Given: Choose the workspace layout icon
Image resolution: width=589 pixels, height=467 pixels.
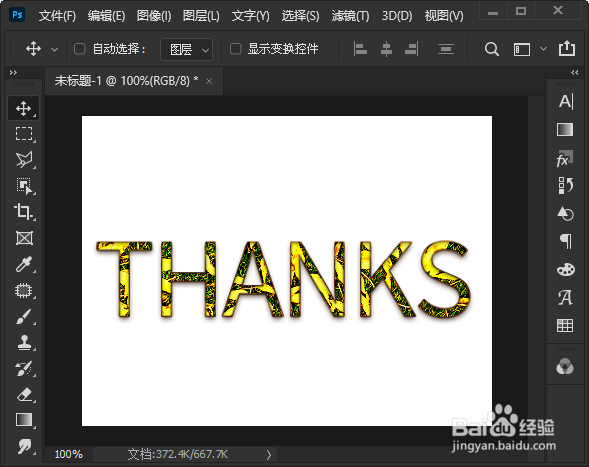Looking at the screenshot, I should [x=522, y=49].
